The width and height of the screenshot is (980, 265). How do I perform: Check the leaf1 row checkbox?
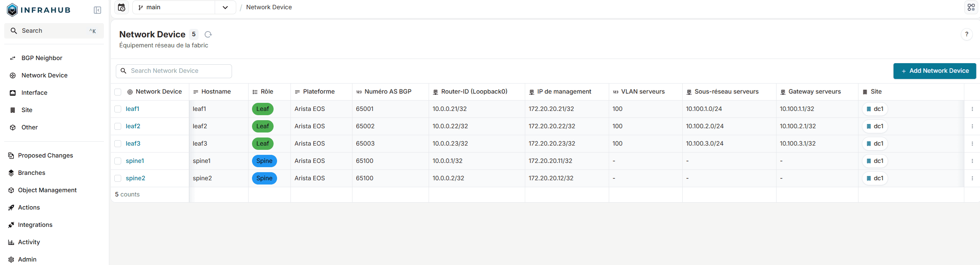pos(118,109)
